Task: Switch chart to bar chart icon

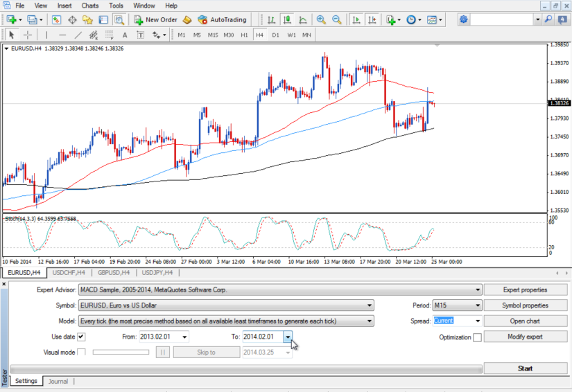Action: click(x=271, y=19)
